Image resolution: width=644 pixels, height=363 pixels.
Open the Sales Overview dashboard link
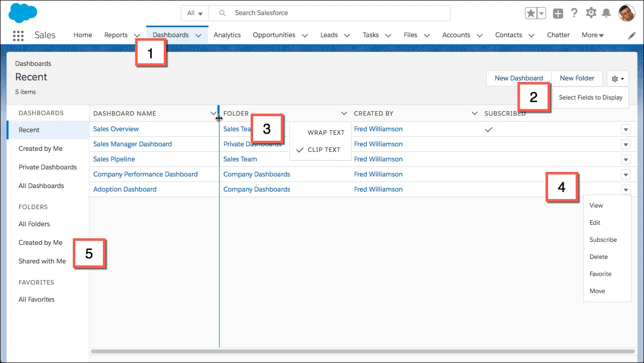point(116,129)
